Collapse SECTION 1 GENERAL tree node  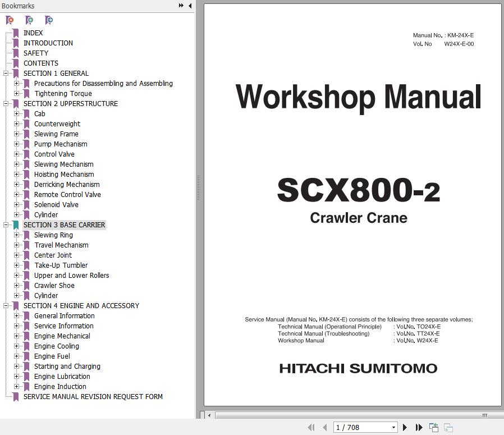click(6, 74)
